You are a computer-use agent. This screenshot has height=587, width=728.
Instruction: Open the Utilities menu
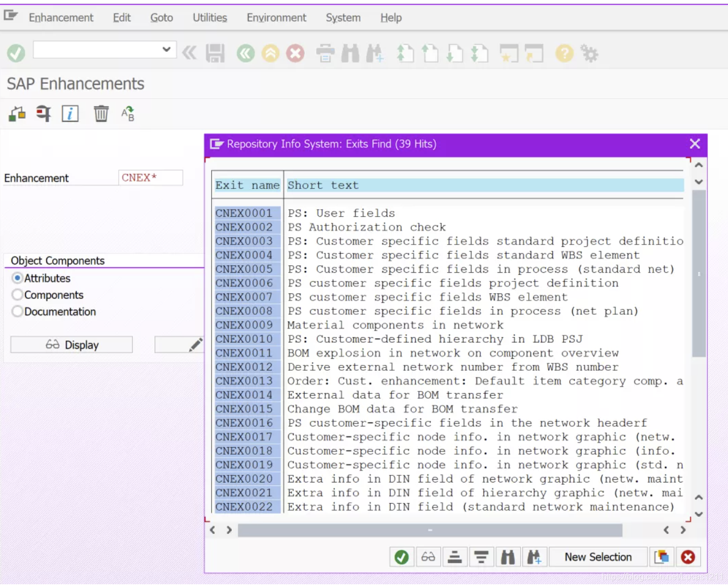[210, 17]
